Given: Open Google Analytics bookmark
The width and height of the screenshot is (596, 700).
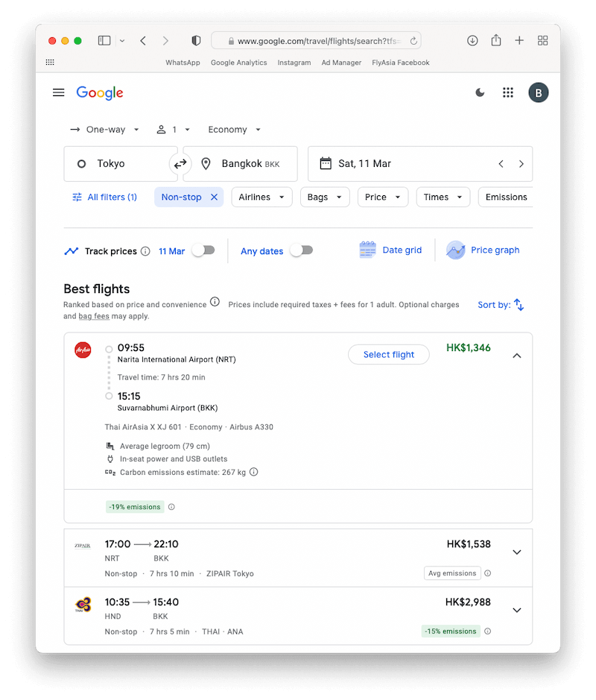Looking at the screenshot, I should 238,63.
